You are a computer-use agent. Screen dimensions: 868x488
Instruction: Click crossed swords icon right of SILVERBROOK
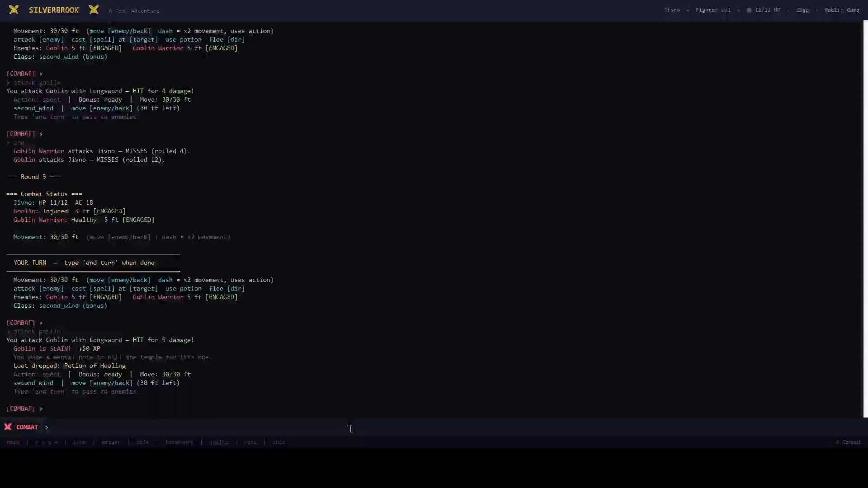tap(94, 9)
